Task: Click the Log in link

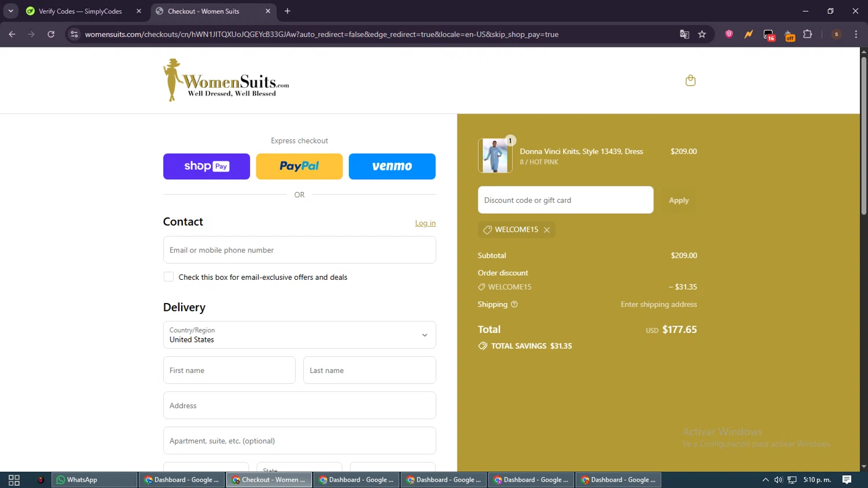Action: 425,223
